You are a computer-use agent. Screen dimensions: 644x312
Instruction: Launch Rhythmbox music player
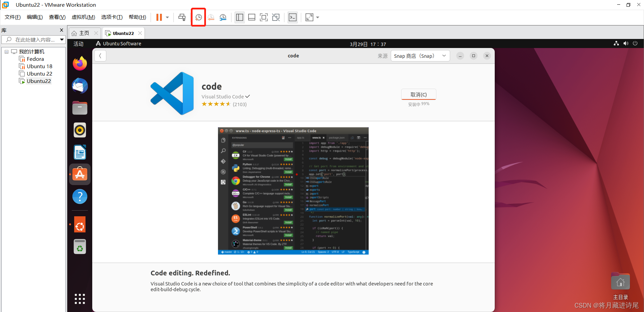80,130
